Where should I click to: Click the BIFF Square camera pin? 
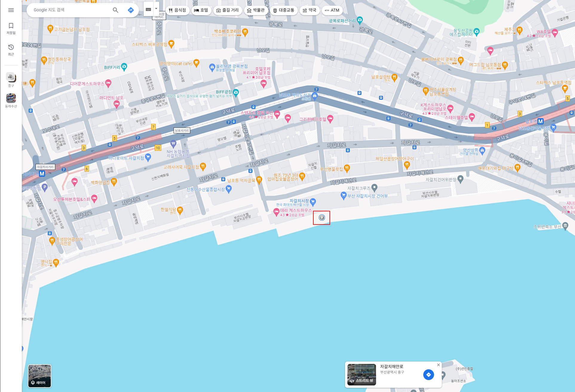tap(236, 92)
